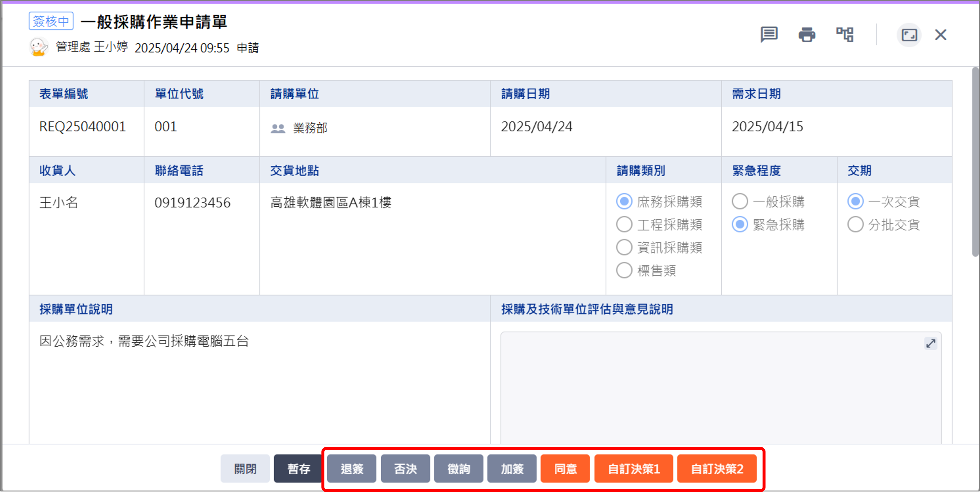Click recipient name 王小名
The height and width of the screenshot is (492, 980).
(x=59, y=202)
